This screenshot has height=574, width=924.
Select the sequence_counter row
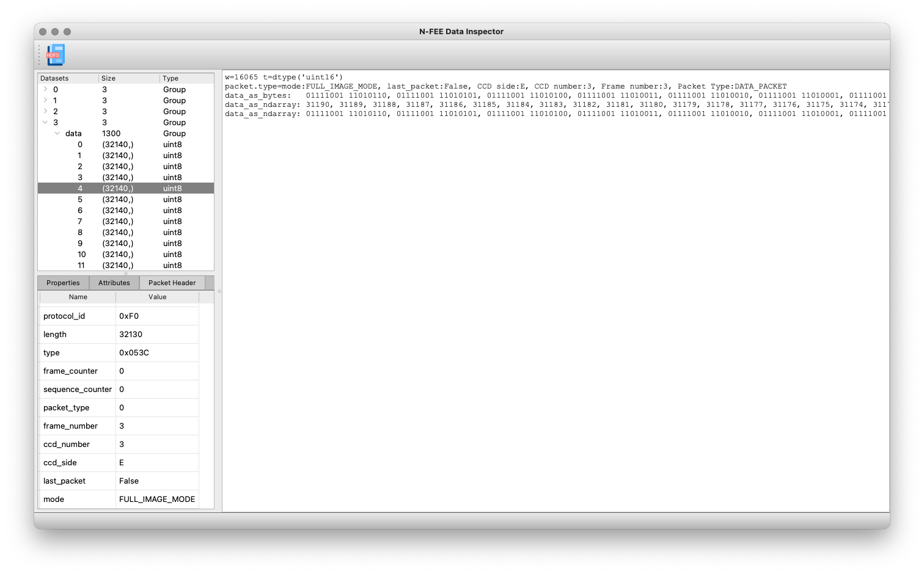click(119, 389)
